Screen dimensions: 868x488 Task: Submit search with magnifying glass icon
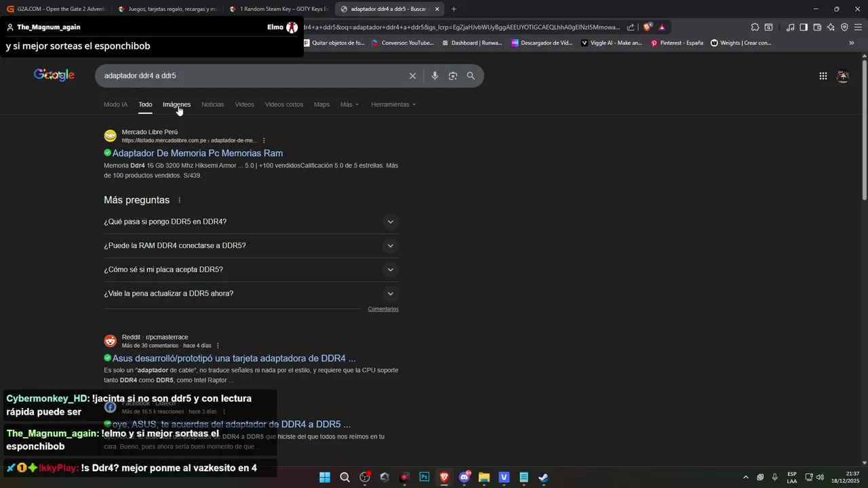(x=471, y=76)
